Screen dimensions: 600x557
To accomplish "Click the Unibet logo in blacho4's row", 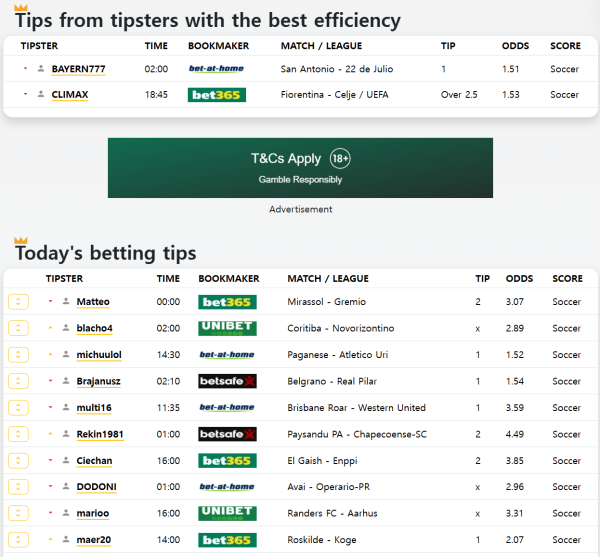I will 227,328.
